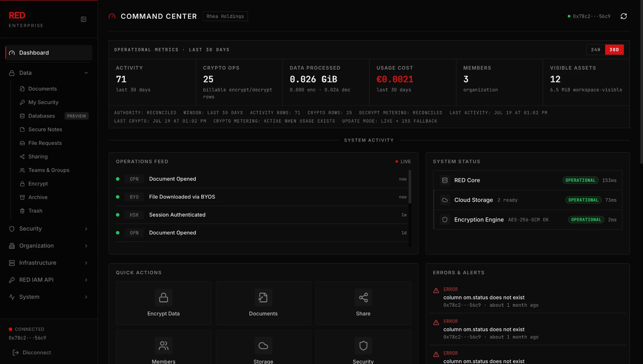Click the PREVIEW badge beside Databases
Screen dimensions: 643x364
76,116
